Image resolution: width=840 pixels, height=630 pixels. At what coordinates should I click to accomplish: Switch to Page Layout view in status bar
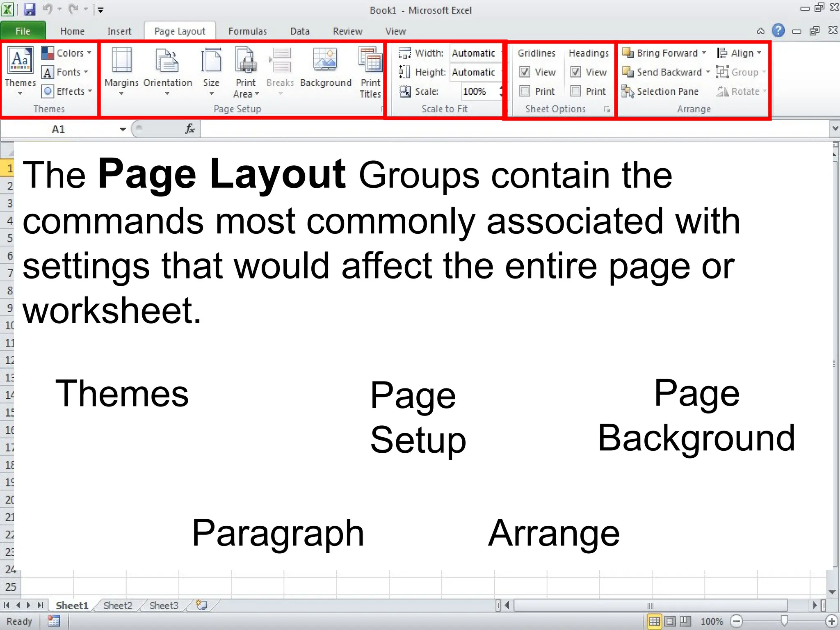pos(670,621)
